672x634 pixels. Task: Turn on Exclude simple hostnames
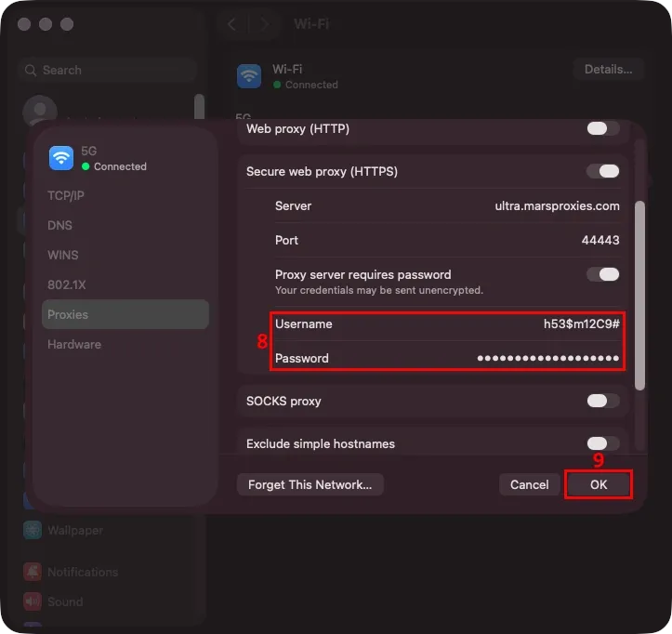click(603, 443)
